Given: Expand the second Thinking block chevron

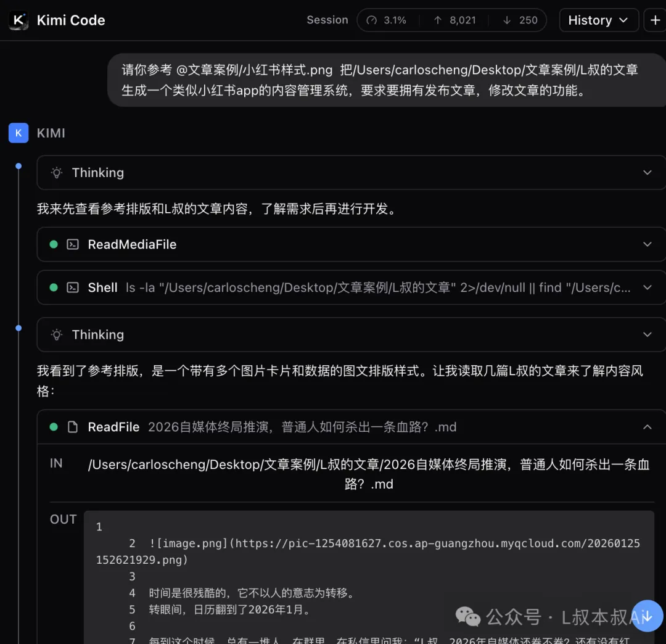Looking at the screenshot, I should pyautogui.click(x=647, y=334).
